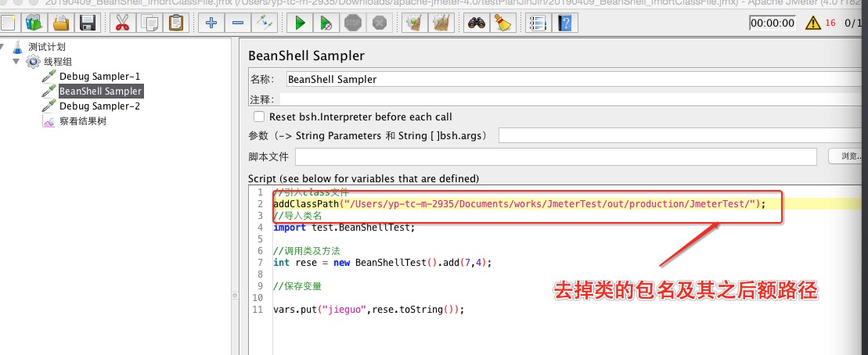
Task: Expand all nodes with the plus icon
Action: point(211,23)
